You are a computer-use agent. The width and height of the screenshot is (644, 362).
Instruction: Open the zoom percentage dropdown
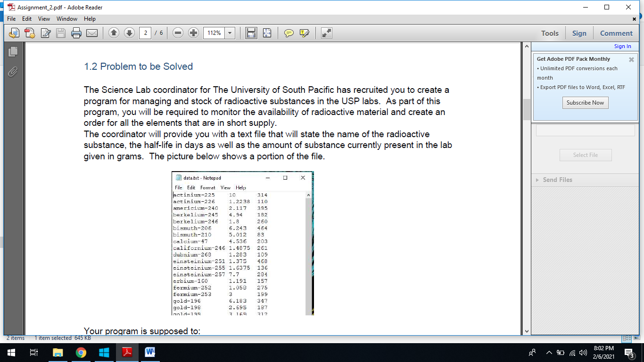click(230, 33)
